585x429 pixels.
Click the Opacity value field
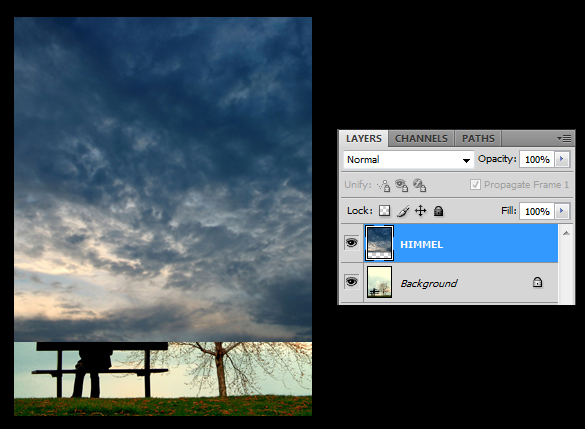(x=537, y=160)
